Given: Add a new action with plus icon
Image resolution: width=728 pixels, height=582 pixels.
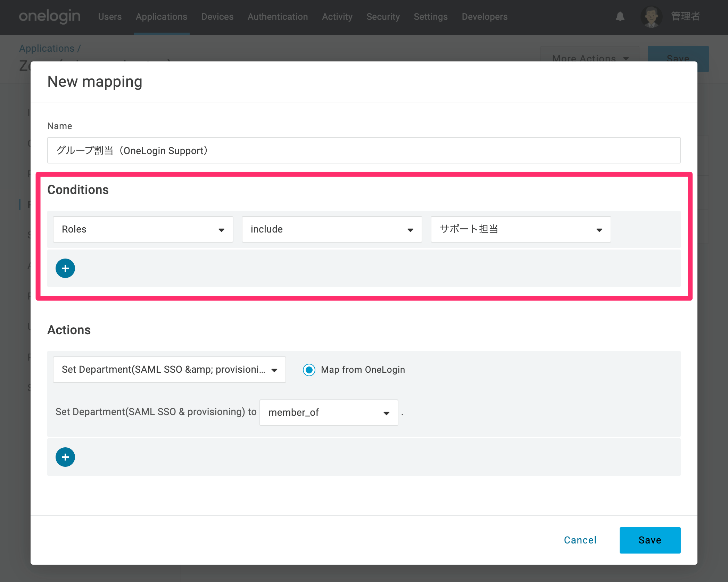Looking at the screenshot, I should [65, 457].
